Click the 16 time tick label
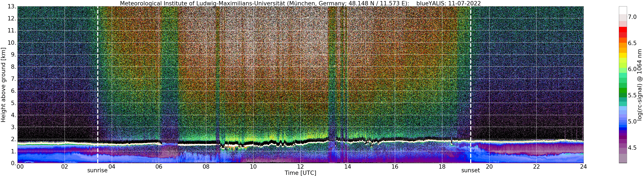The height and width of the screenshot is (177, 644). [395, 167]
